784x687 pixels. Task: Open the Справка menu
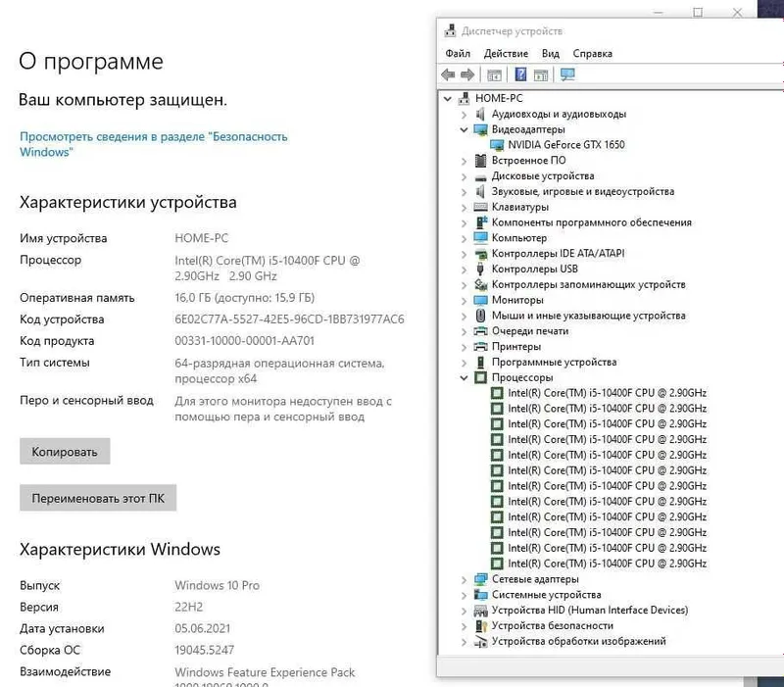593,54
